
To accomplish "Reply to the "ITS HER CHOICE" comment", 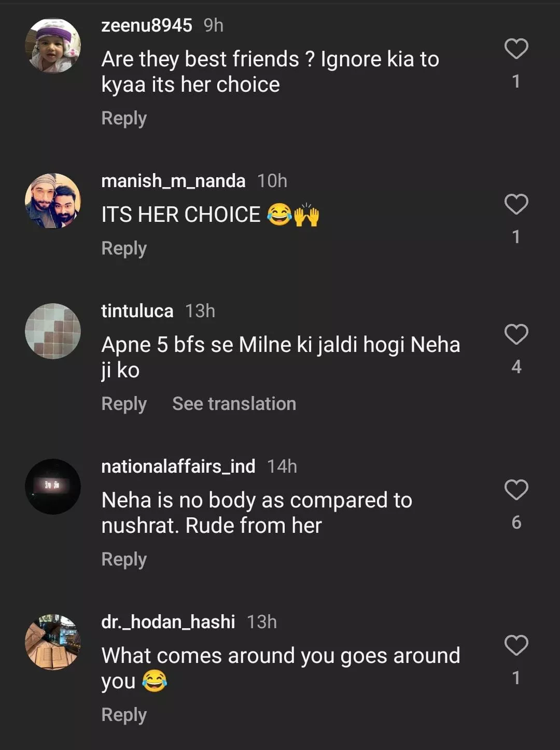I will [x=124, y=248].
